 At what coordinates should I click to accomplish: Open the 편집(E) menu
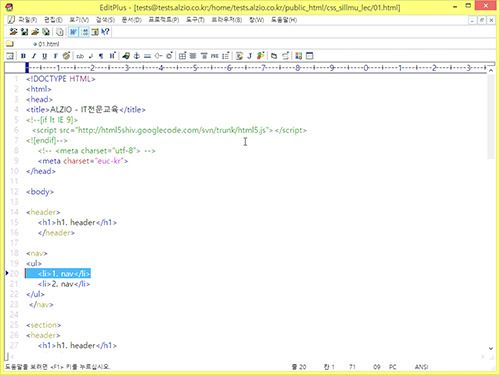pos(53,20)
